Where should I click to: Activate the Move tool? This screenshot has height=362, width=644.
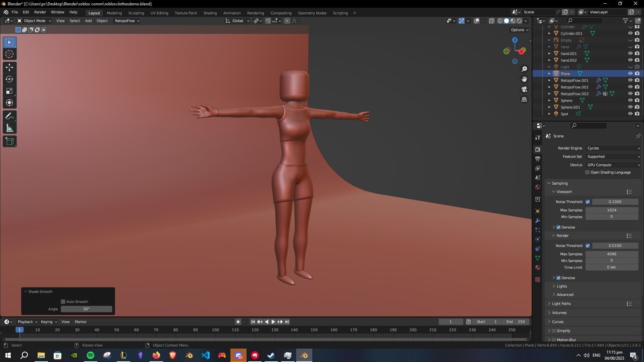[x=9, y=67]
